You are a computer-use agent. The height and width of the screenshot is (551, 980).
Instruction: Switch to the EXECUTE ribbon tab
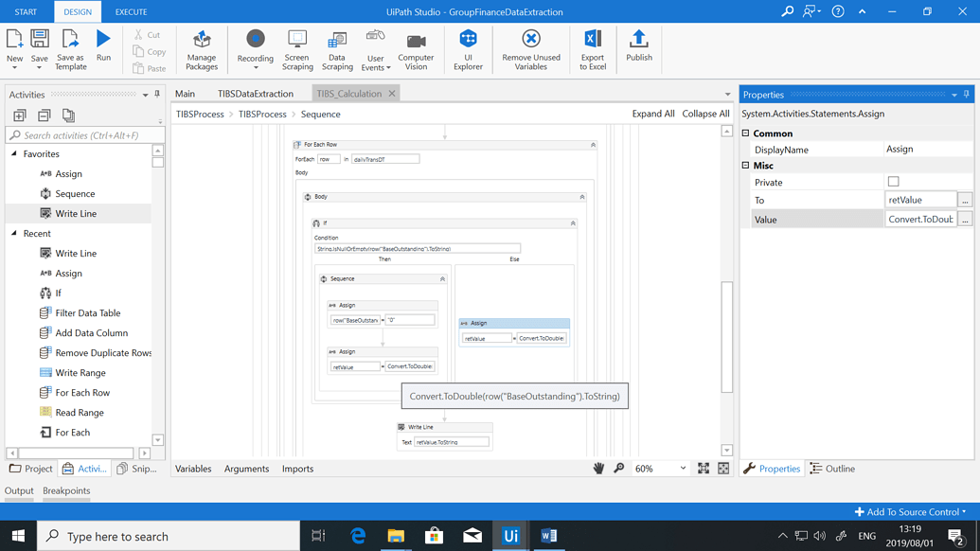tap(131, 12)
